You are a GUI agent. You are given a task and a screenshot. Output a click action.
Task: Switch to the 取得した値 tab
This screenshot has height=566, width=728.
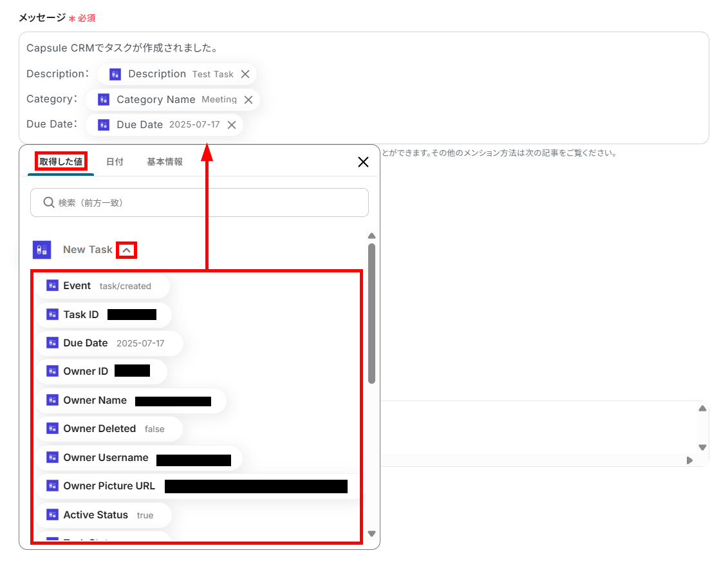click(x=61, y=162)
